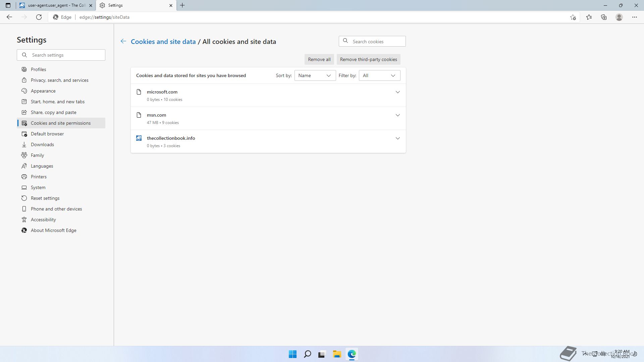Go back with the browser back arrow

click(x=9, y=17)
